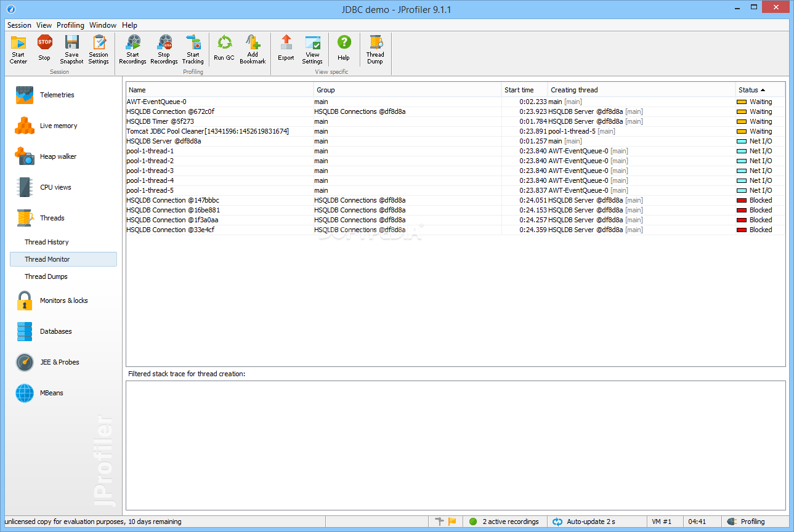Stop the profiling session
The image size is (794, 532).
point(44,49)
